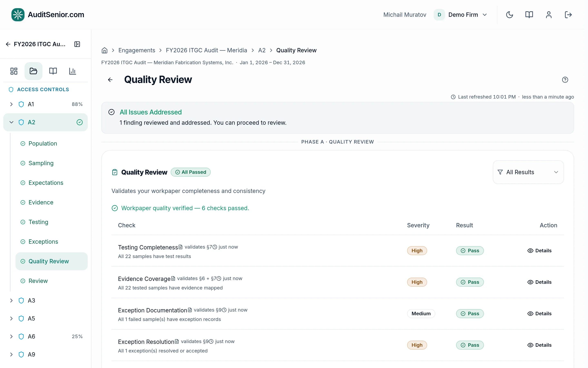
Task: Click Pass badge for Exception Resolution
Action: click(x=470, y=345)
